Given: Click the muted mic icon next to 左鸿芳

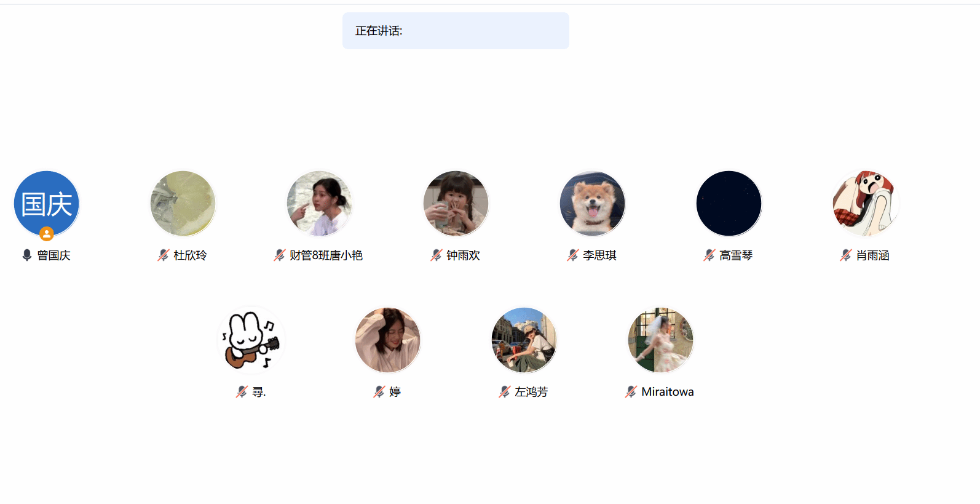Looking at the screenshot, I should click(504, 391).
